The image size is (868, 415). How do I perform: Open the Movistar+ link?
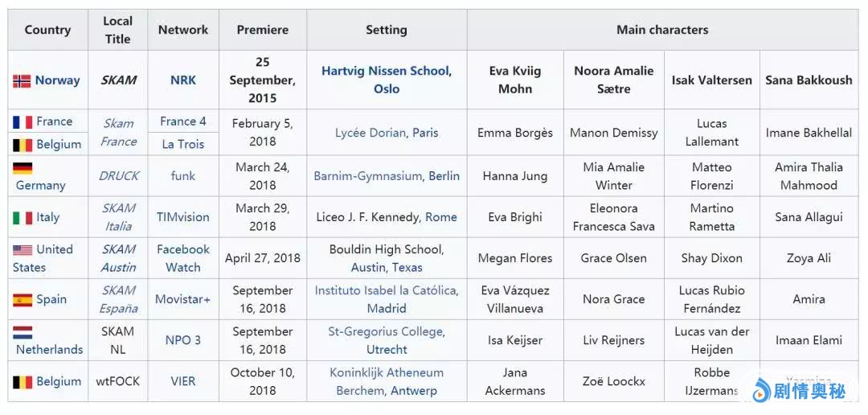coord(182,299)
